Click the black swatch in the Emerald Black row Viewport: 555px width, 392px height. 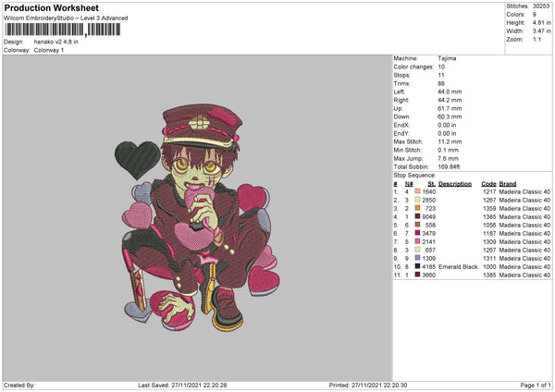tap(417, 266)
